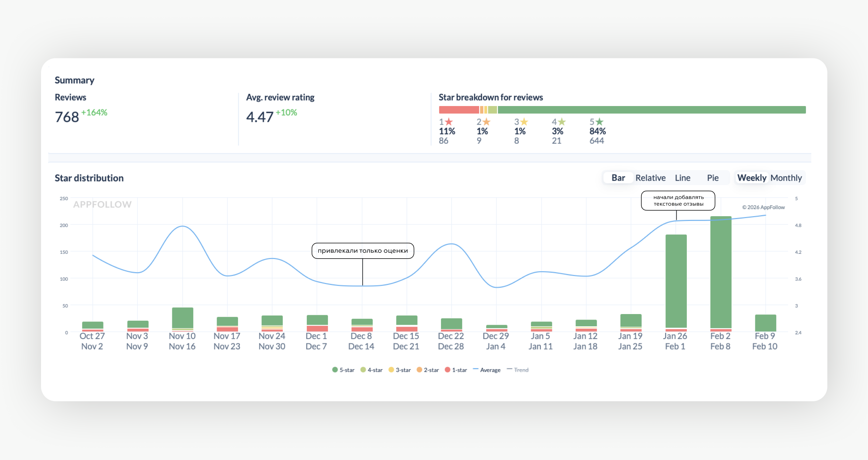Select Weekly grouping
The height and width of the screenshot is (460, 868).
[752, 178]
